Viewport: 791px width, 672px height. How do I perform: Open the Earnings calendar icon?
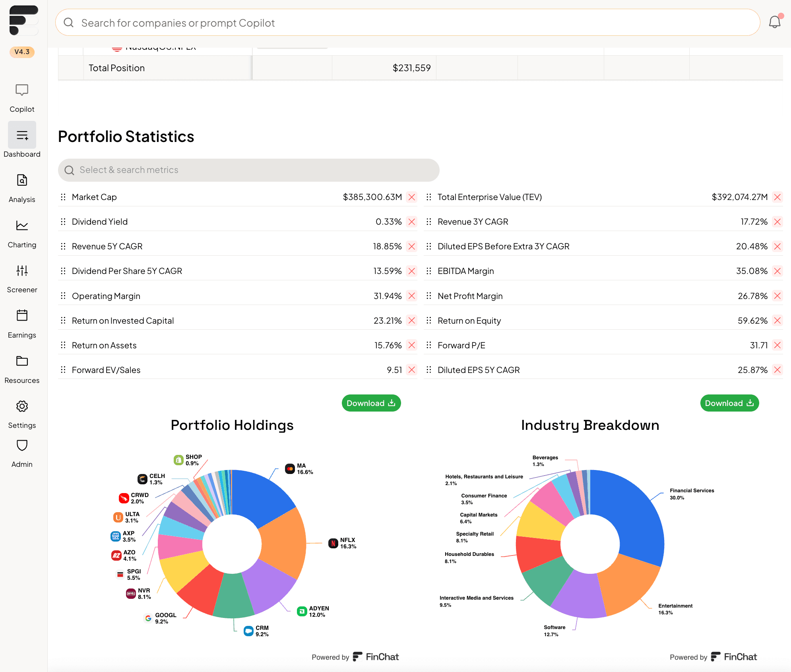(x=22, y=316)
